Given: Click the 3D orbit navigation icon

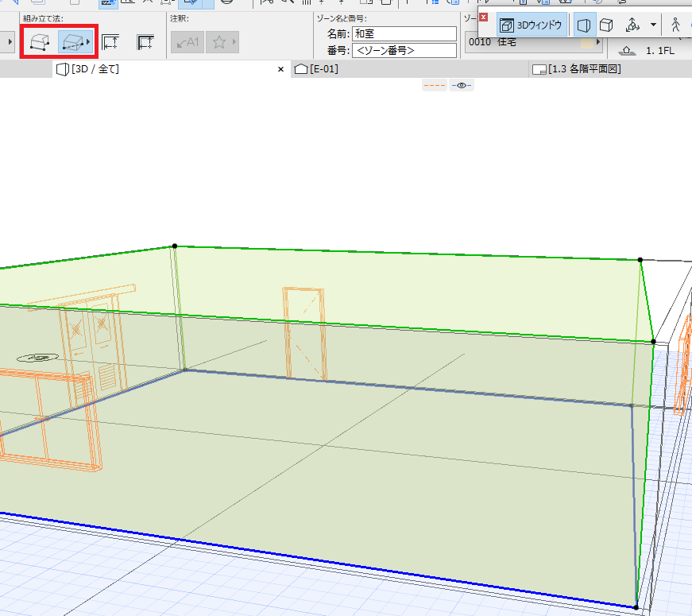Looking at the screenshot, I should tap(632, 25).
